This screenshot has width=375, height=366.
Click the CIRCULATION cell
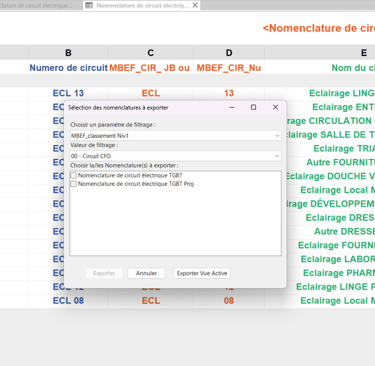[331, 121]
